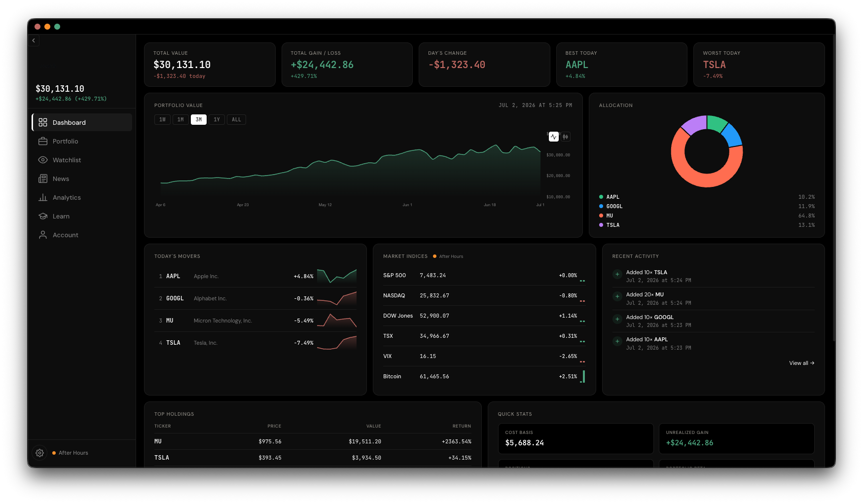This screenshot has height=504, width=863.
Task: Click the View all activity link
Action: (802, 363)
